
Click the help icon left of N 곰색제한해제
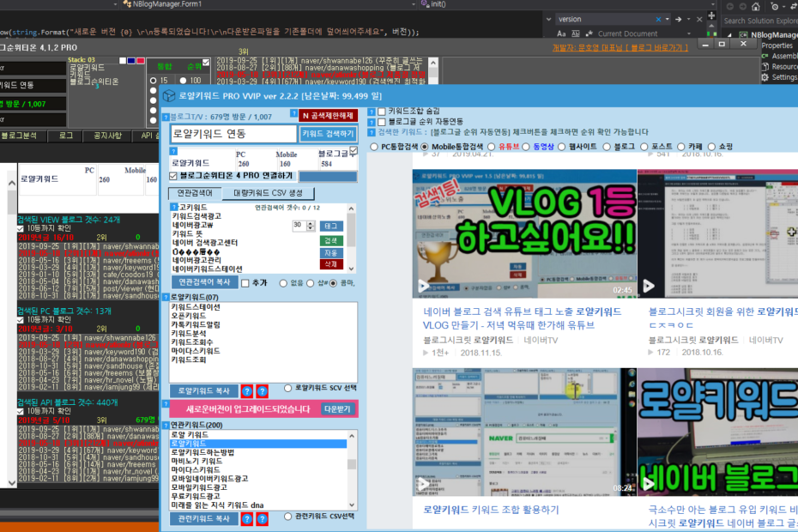(x=293, y=113)
